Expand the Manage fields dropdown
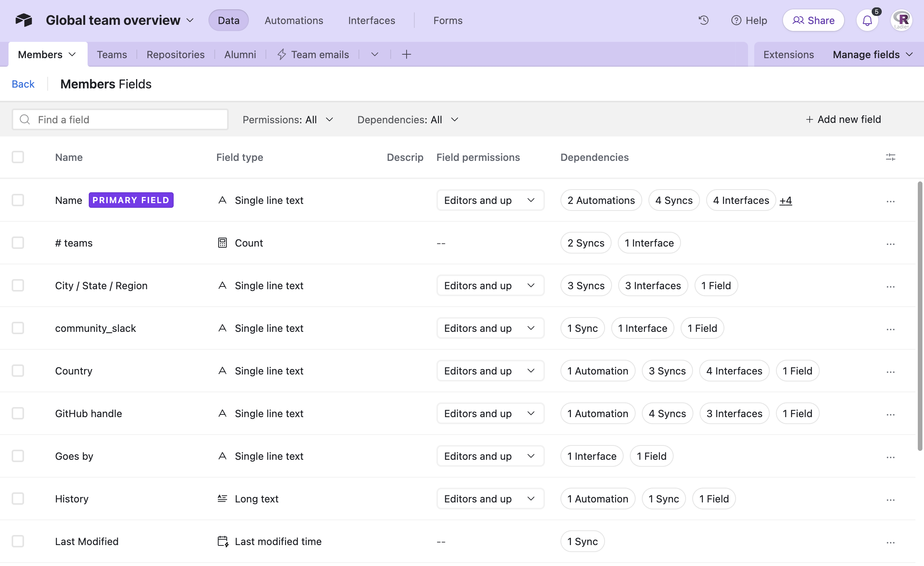The height and width of the screenshot is (566, 924). click(x=873, y=54)
